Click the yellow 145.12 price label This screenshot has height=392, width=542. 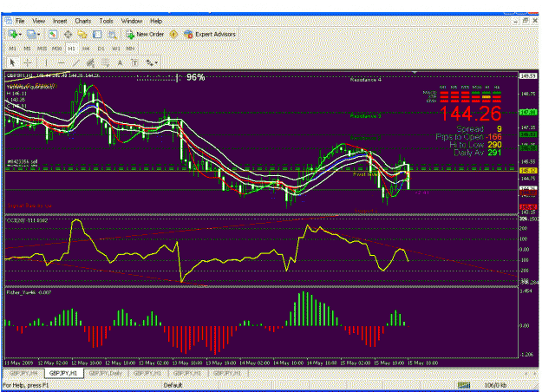tap(528, 171)
